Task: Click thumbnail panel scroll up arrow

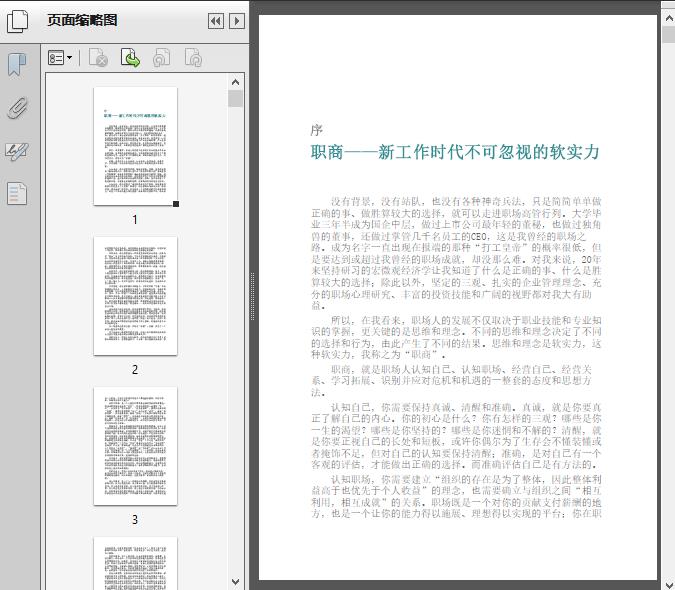Action: (x=235, y=82)
